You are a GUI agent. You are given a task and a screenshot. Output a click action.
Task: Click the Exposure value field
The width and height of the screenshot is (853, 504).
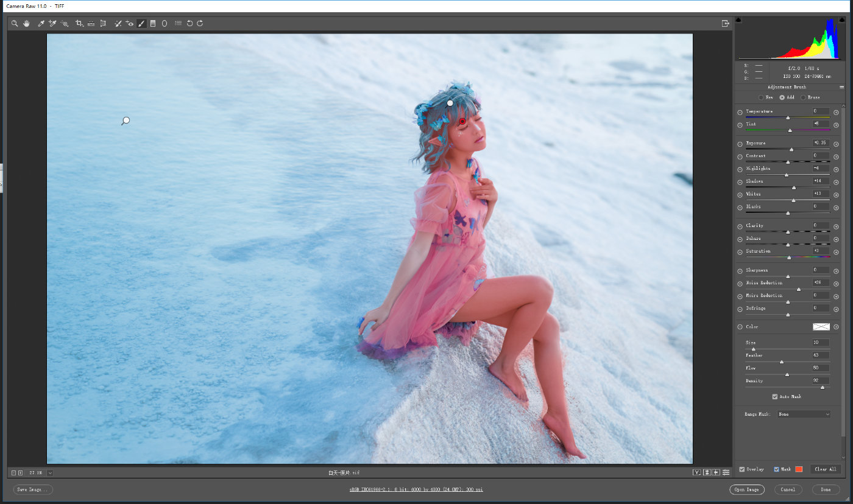point(821,143)
